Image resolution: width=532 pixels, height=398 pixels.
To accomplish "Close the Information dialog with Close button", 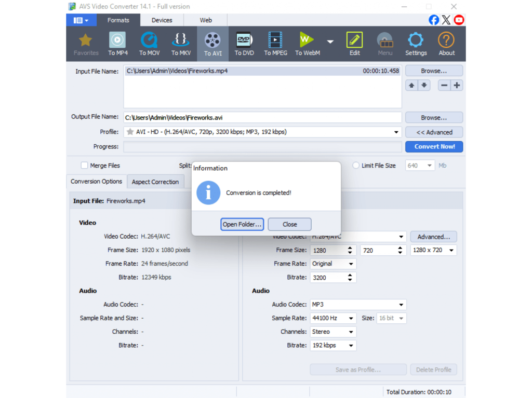I will click(x=289, y=224).
